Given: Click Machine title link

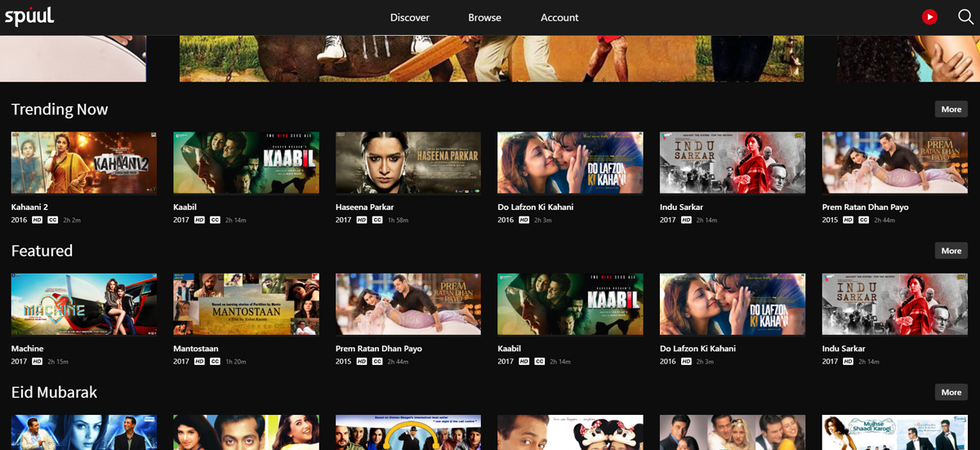Looking at the screenshot, I should click(x=27, y=349).
